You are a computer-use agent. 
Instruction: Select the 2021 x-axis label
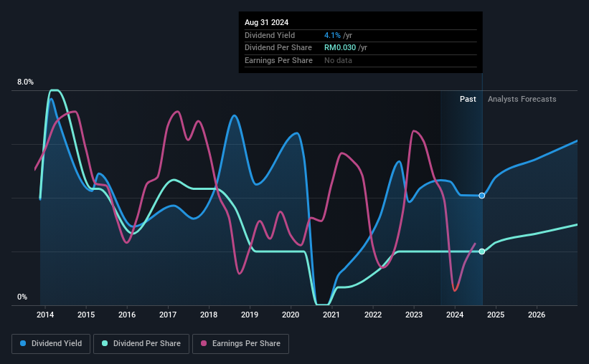coord(331,315)
